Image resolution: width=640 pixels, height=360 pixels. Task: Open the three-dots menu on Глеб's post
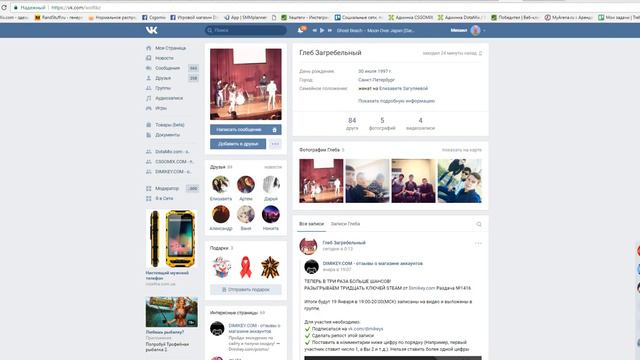478,243
